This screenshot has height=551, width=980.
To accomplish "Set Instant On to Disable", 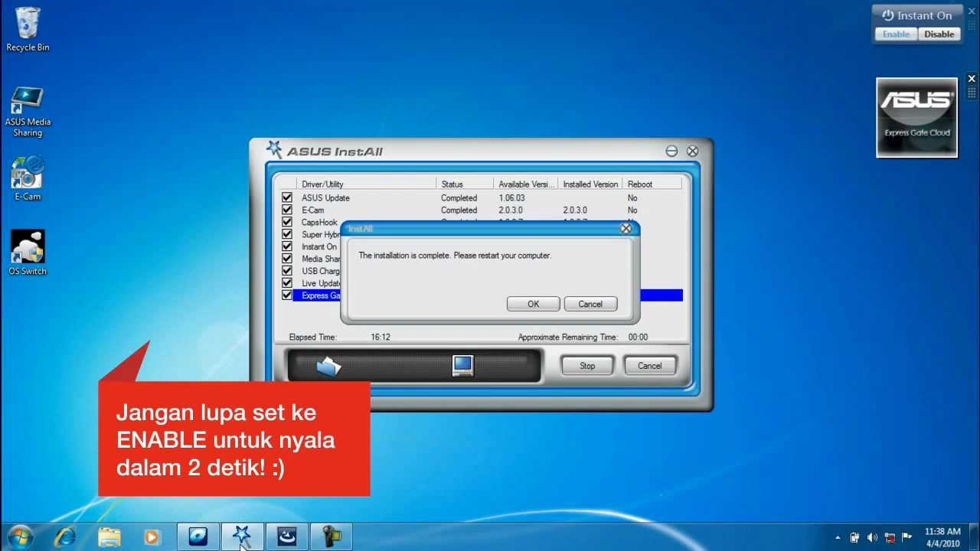I will coord(939,34).
